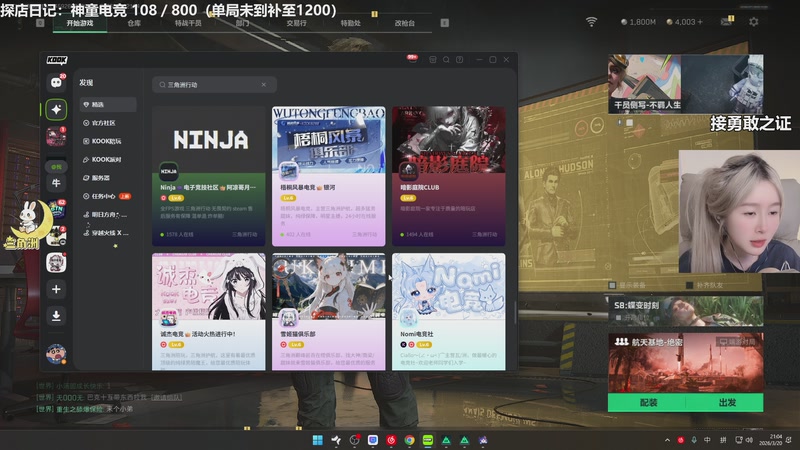Image resolution: width=800 pixels, height=450 pixels.
Task: Select 精选 in Discover list
Action: coord(108,105)
